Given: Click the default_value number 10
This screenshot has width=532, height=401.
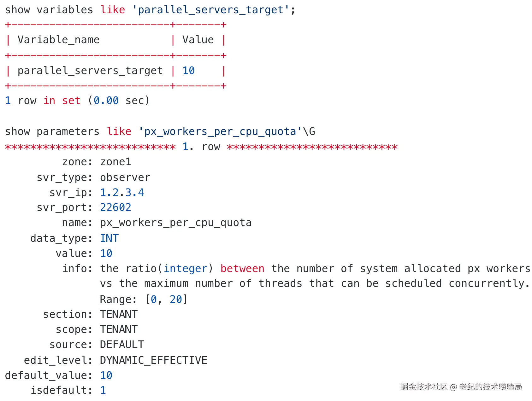Looking at the screenshot, I should (106, 375).
